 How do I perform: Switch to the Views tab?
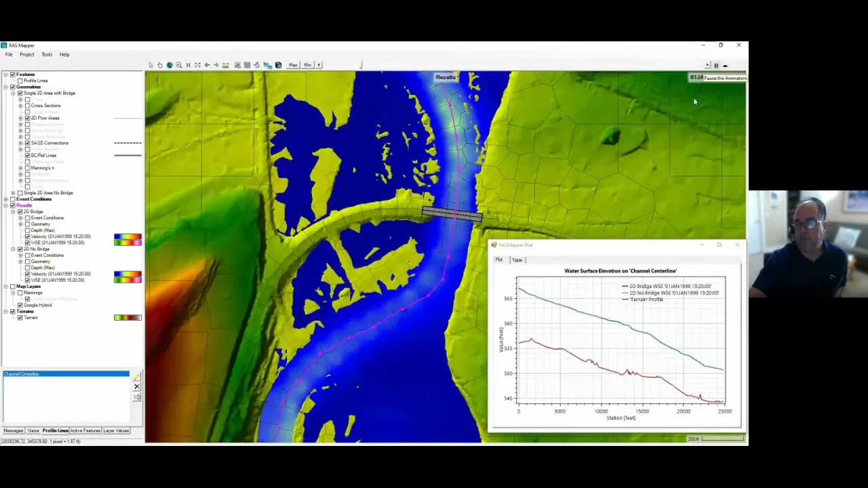[33, 430]
